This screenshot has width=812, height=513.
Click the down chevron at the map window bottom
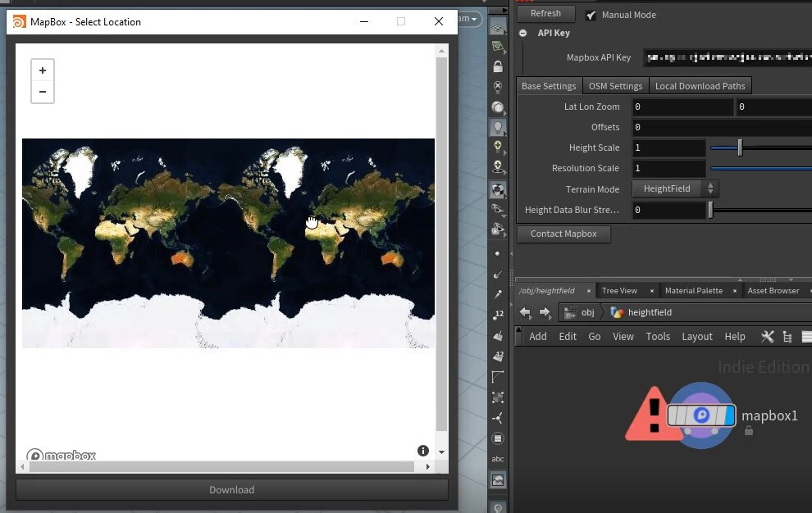pos(441,451)
